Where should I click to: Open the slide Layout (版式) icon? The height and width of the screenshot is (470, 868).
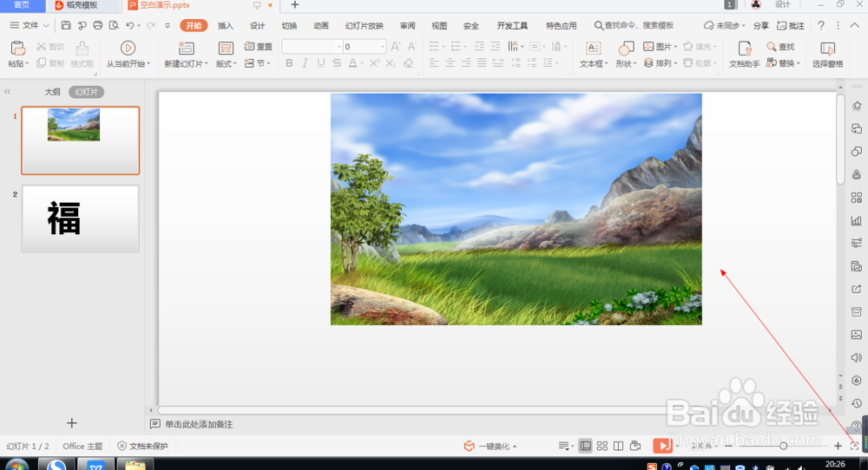tap(226, 48)
